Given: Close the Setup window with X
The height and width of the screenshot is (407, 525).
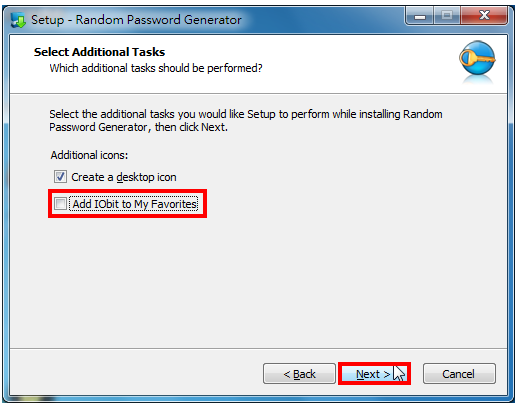Looking at the screenshot, I should 484,16.
